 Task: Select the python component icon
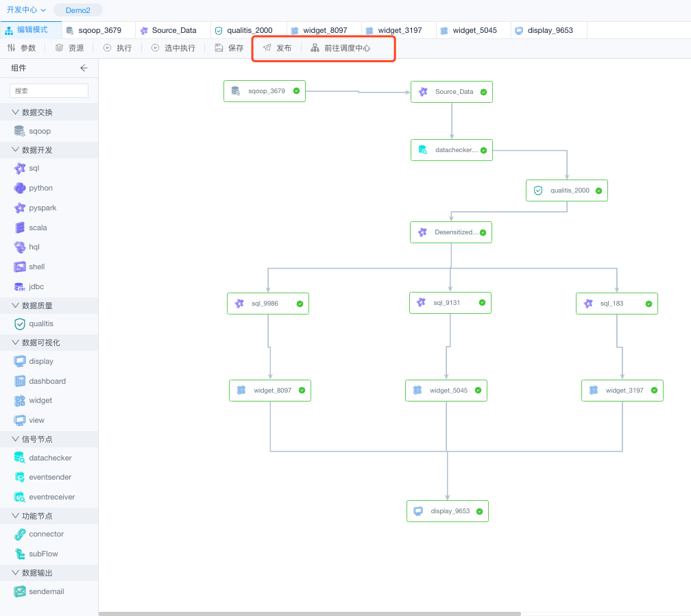20,188
